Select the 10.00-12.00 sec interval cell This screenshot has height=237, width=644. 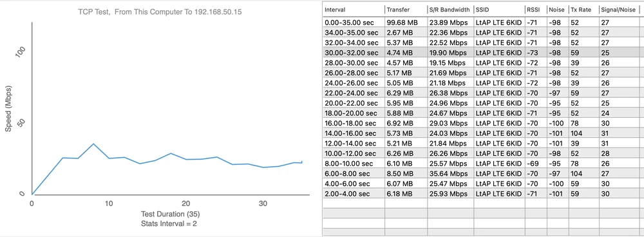click(354, 153)
